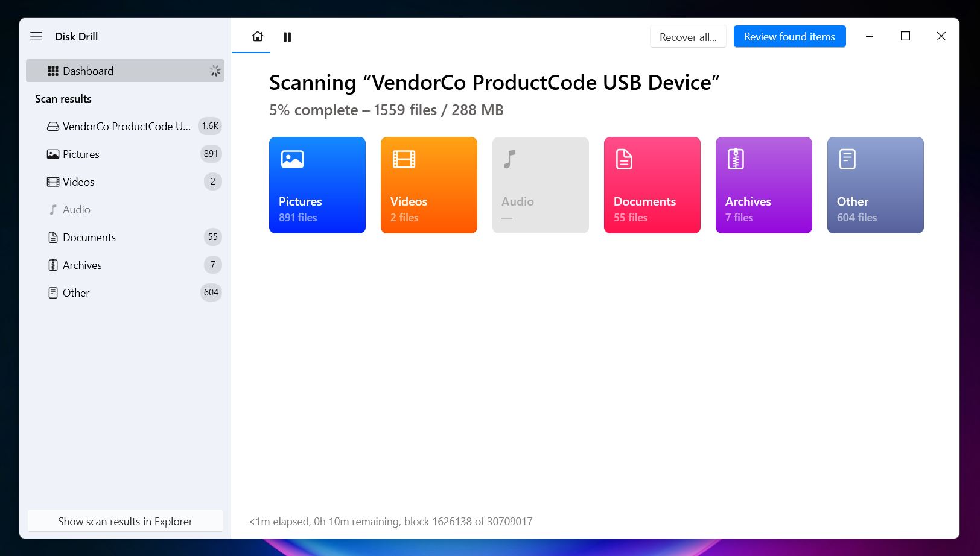The image size is (980, 556).
Task: Open Archives in scan results list
Action: [125, 265]
